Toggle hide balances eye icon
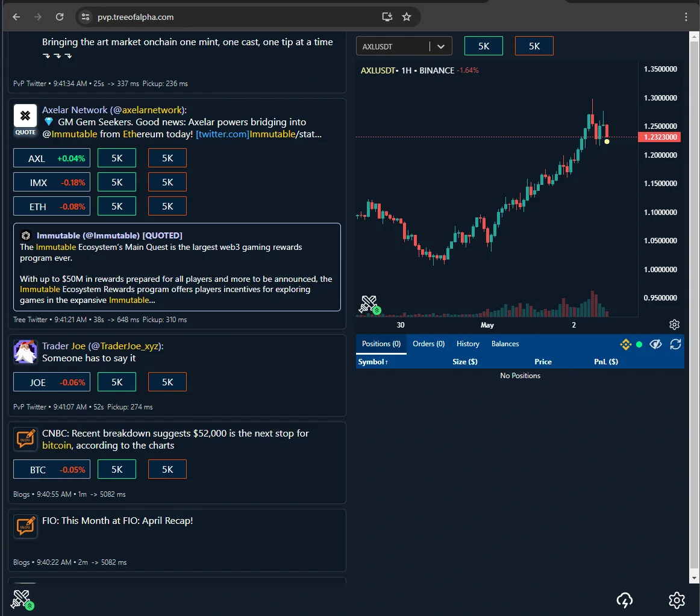The width and height of the screenshot is (700, 616). [x=655, y=344]
